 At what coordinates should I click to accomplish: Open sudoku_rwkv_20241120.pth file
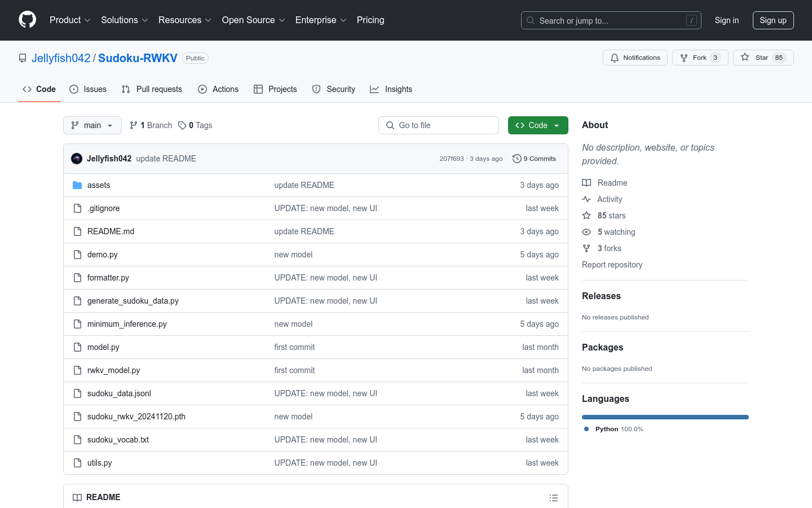(x=136, y=417)
